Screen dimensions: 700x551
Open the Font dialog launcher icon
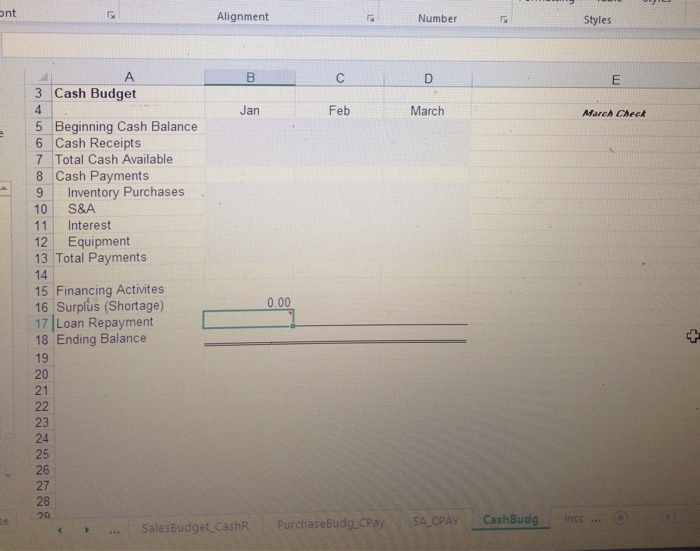pyautogui.click(x=111, y=16)
